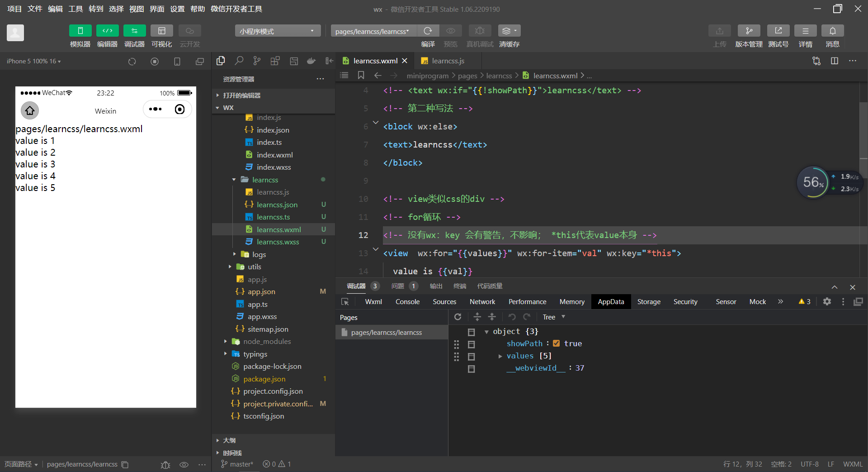Click the split editor icon

coord(835,61)
